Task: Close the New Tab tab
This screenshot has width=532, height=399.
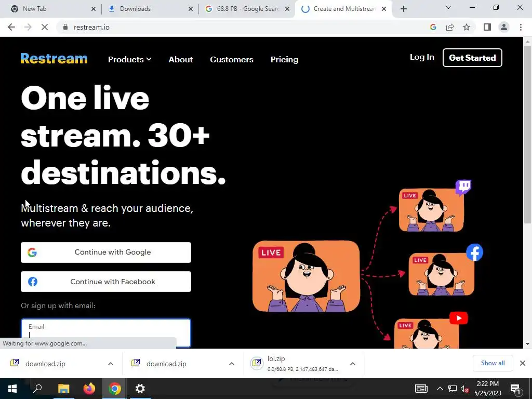Action: [94, 9]
